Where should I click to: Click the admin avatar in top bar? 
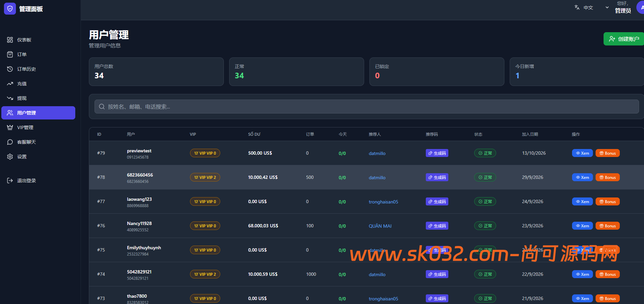pos(641,7)
